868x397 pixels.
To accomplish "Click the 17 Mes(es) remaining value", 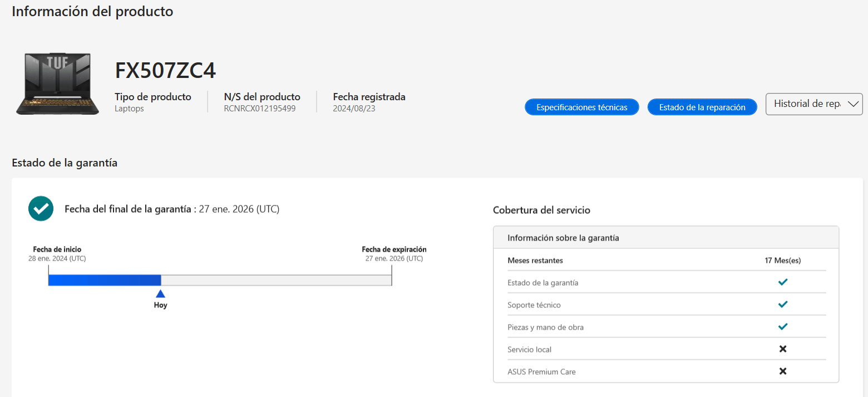I will [x=783, y=261].
